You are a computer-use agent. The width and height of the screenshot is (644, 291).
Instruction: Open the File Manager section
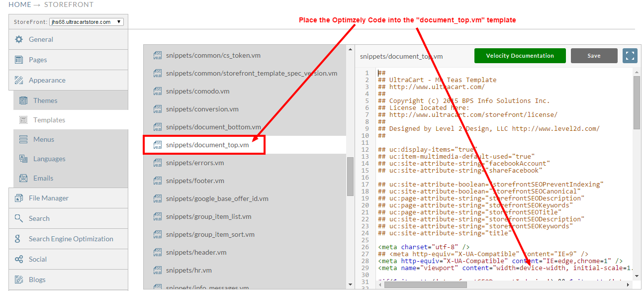(x=68, y=198)
